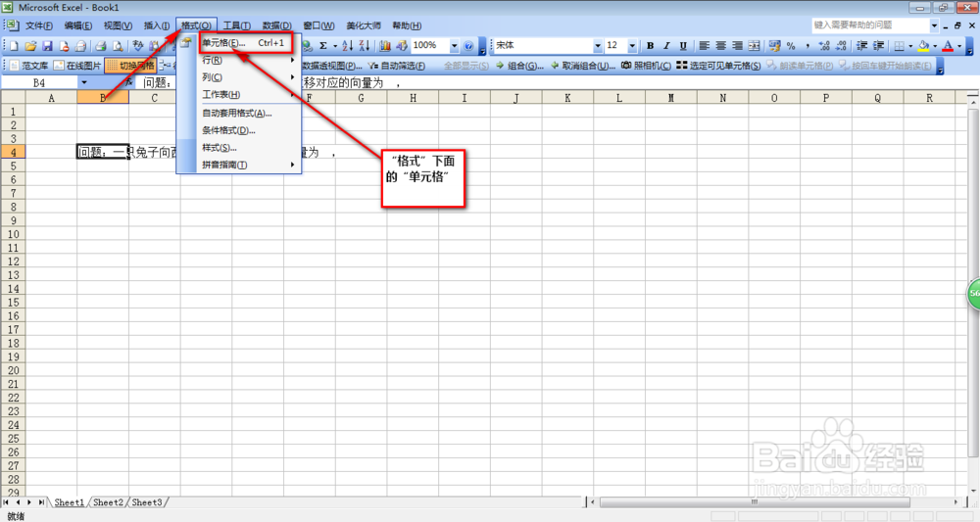Apply bold formatting

click(x=650, y=46)
